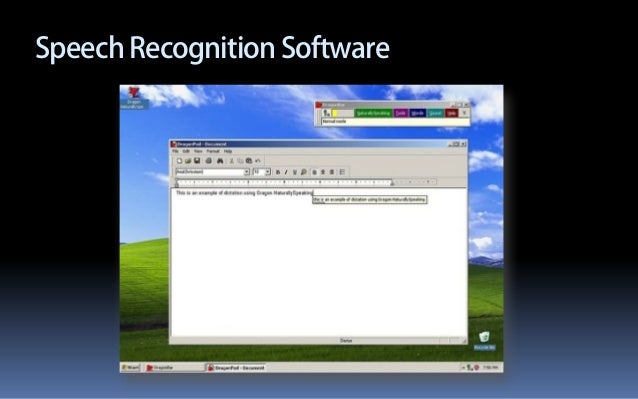Image resolution: width=638 pixels, height=399 pixels.
Task: Click the Undo arrow icon in DragonPad
Action: (x=258, y=161)
